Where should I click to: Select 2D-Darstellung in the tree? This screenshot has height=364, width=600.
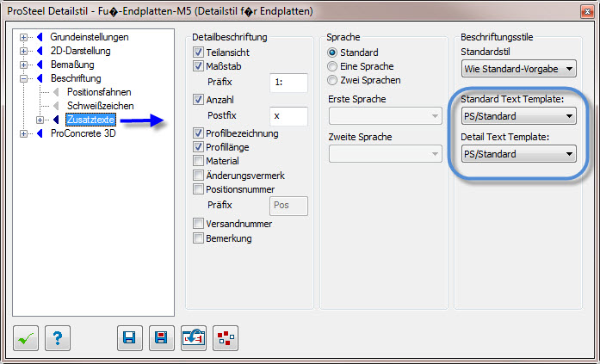coord(81,51)
